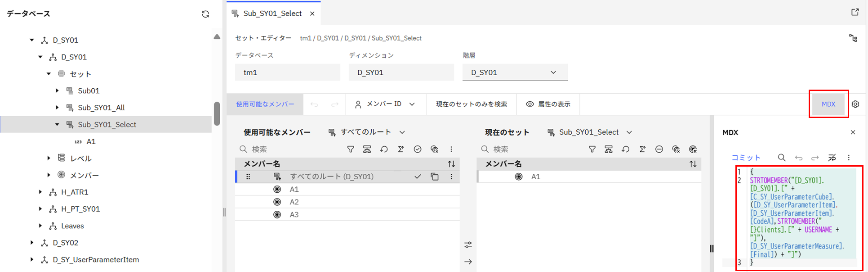Click sigma icon in available members toolbar
868x272 pixels.
[401, 149]
